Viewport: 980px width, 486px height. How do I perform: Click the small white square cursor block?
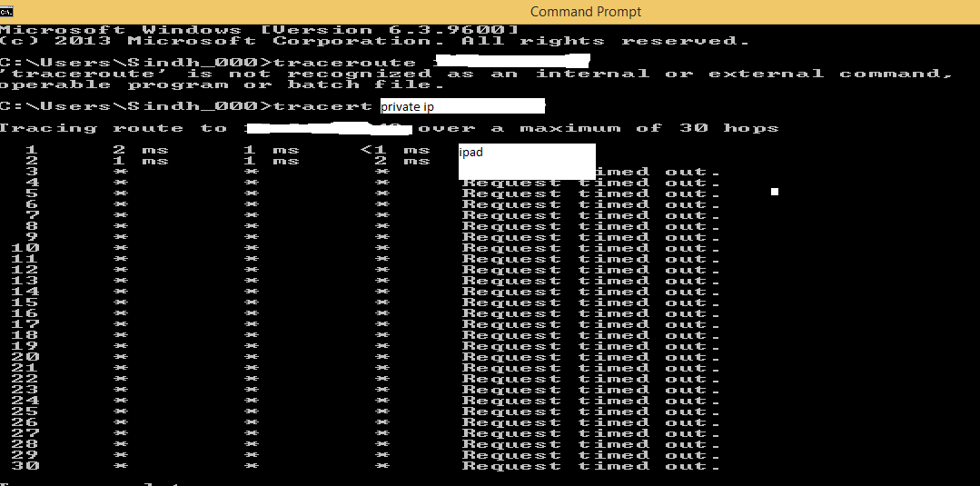pos(775,192)
